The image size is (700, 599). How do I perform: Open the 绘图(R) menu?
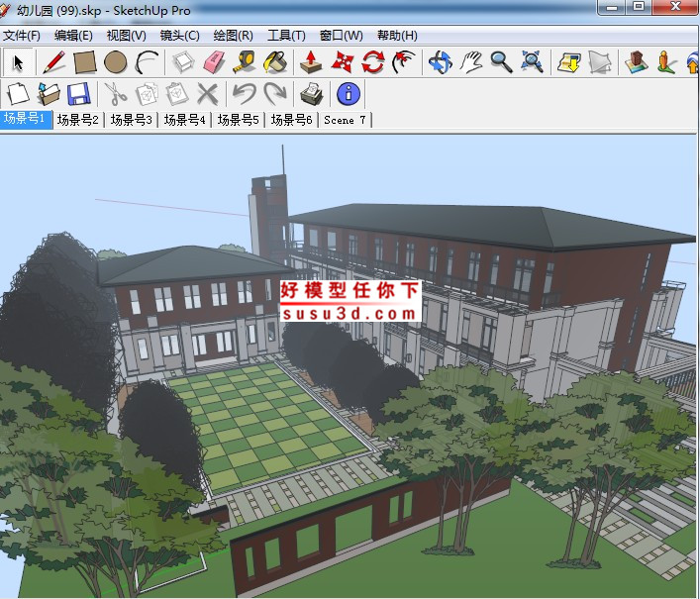click(x=233, y=36)
